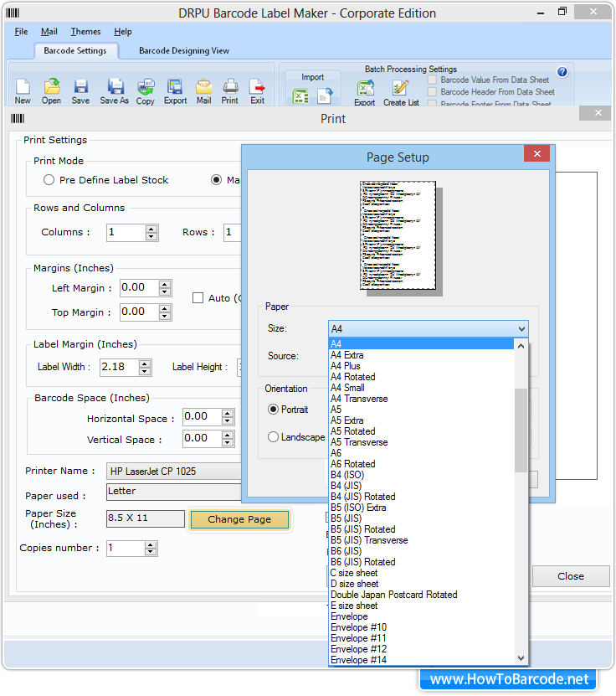Click size list scroll up arrow
This screenshot has width=616, height=696.
(x=521, y=346)
